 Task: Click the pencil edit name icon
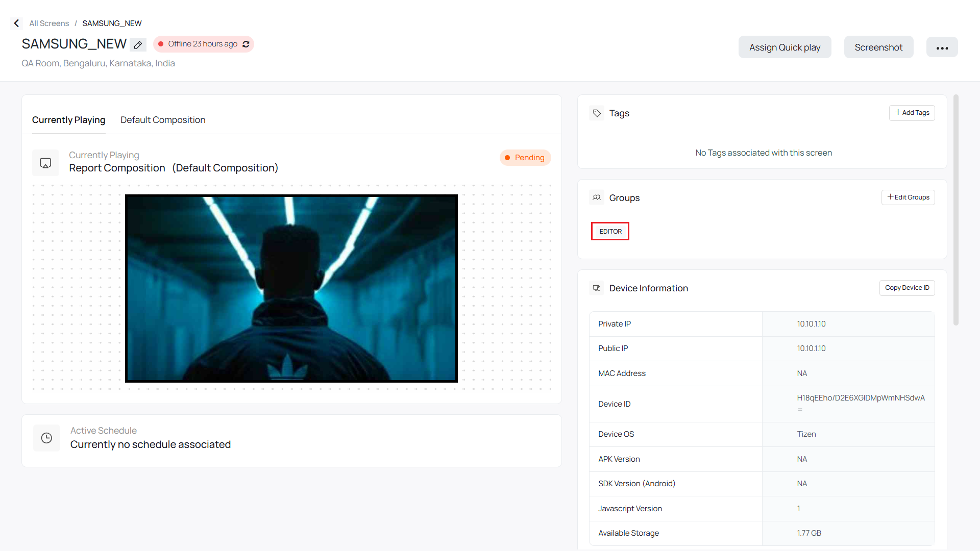[x=138, y=45]
